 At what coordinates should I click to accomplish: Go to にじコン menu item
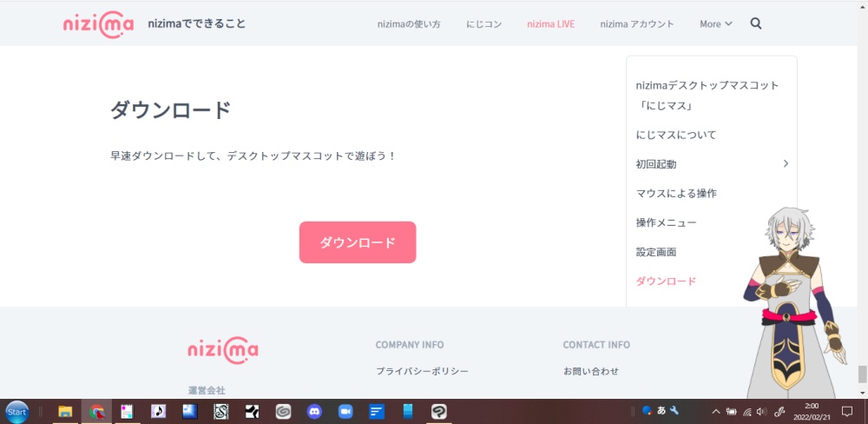point(483,23)
